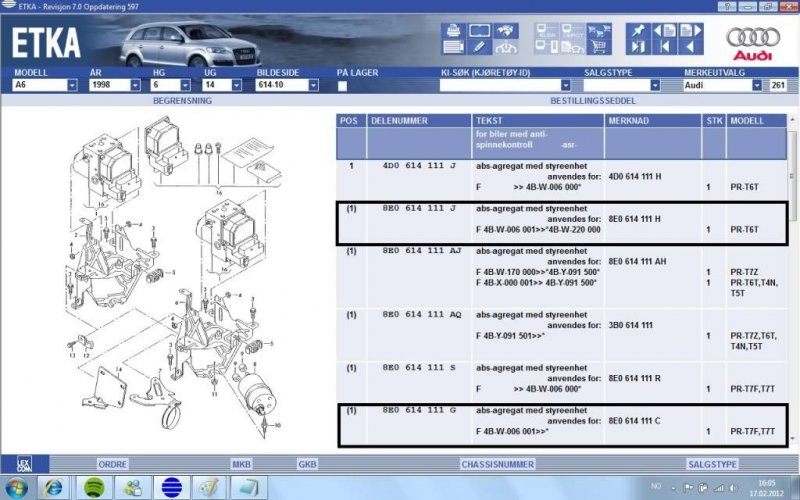Toggle the På lager checkbox
Screen dimensions: 800x500
[x=342, y=86]
